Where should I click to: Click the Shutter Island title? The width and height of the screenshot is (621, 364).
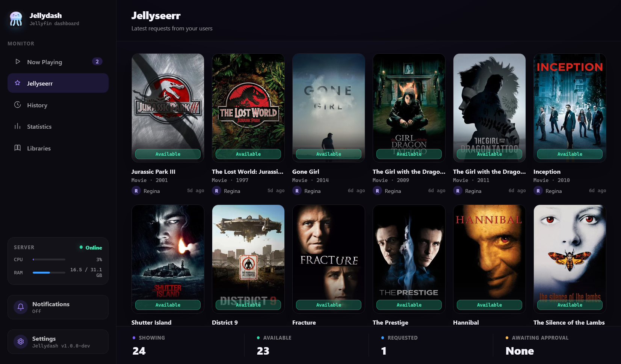coord(151,322)
